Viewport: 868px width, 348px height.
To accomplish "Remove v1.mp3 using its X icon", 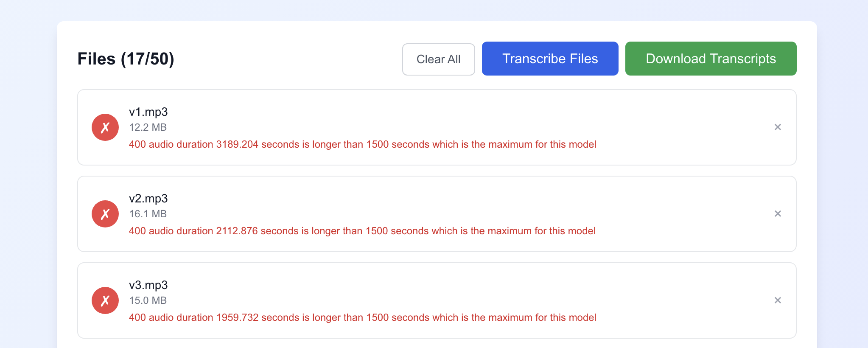I will point(778,127).
